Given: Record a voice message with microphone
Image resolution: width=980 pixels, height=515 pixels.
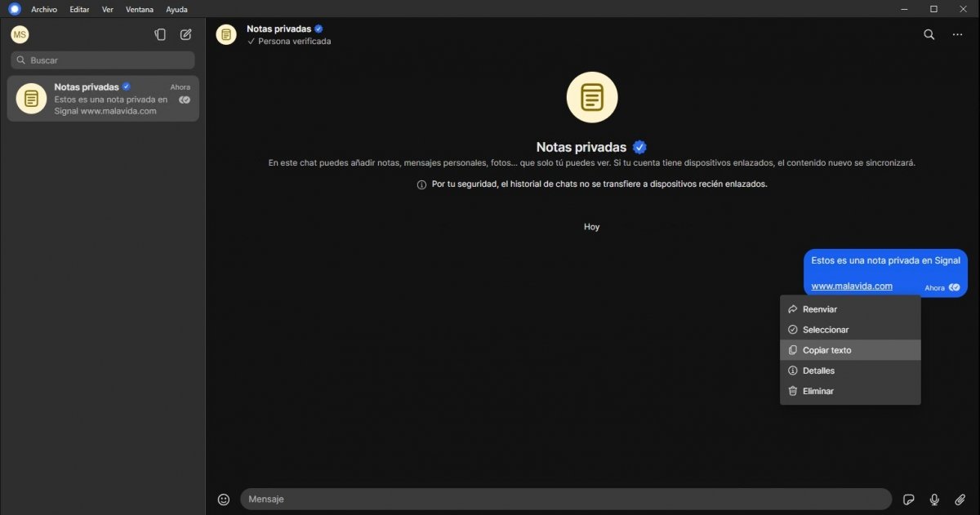Looking at the screenshot, I should click(934, 499).
